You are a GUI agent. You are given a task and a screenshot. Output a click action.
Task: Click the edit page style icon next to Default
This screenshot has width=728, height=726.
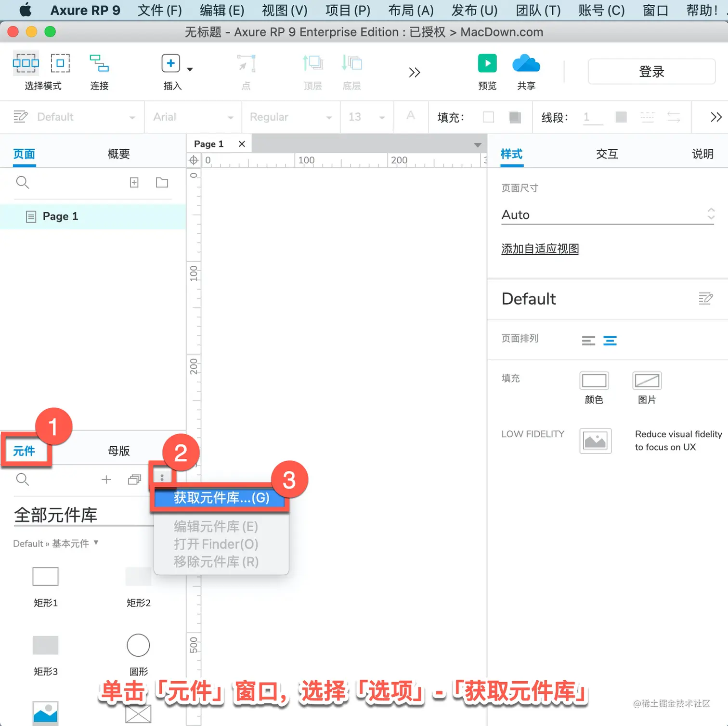pos(705,298)
